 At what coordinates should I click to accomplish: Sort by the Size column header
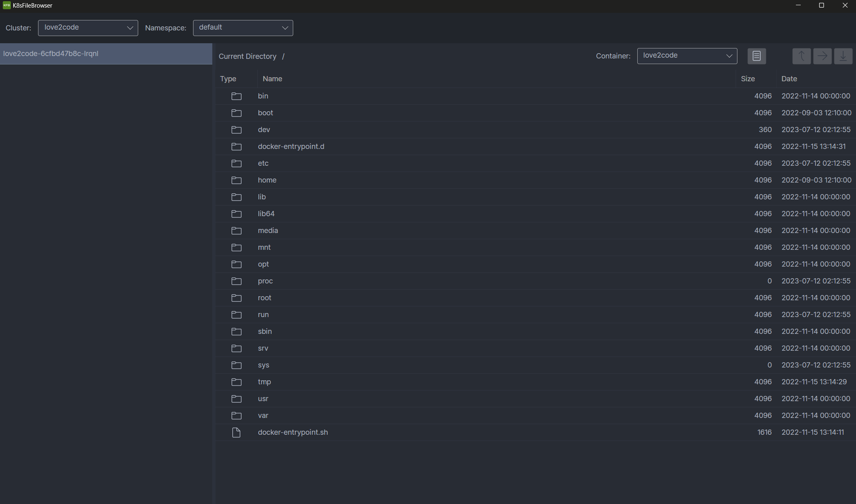(x=747, y=79)
